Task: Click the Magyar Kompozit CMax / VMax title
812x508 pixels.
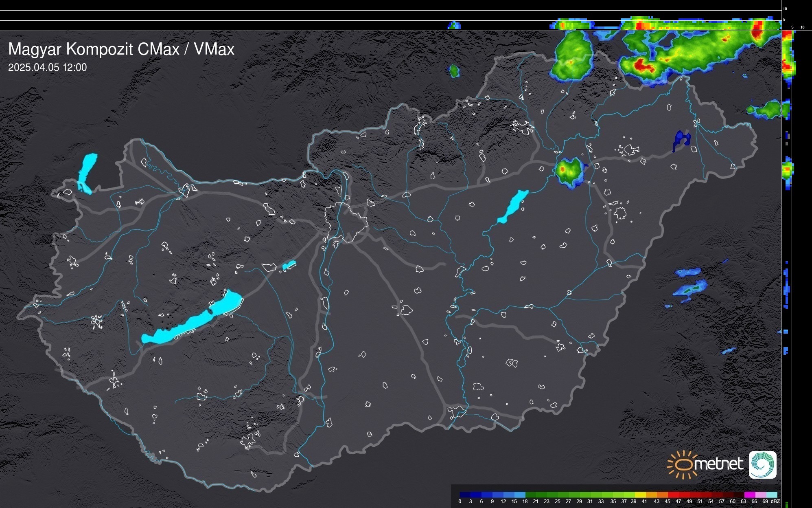Action: coord(121,49)
